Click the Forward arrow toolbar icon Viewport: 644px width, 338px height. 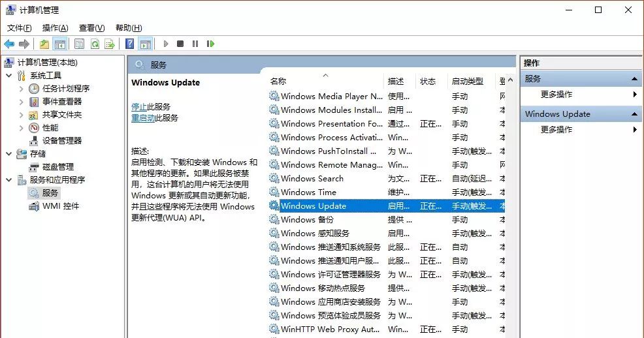24,44
